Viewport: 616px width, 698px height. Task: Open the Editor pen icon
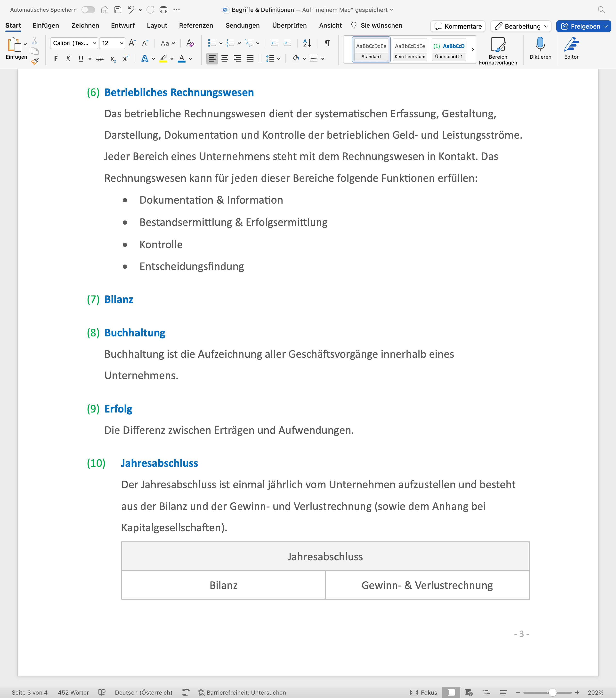[x=571, y=45]
